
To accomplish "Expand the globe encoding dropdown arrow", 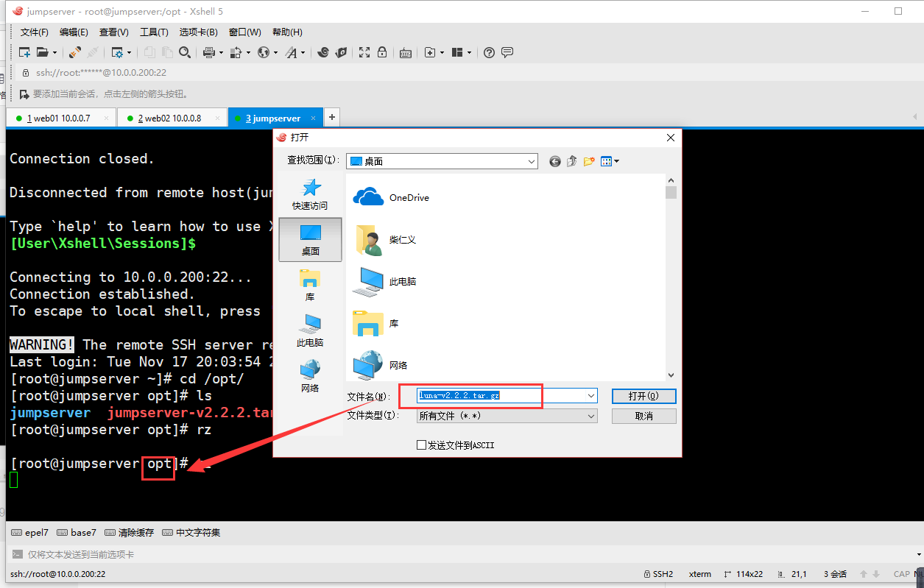I will (x=276, y=52).
